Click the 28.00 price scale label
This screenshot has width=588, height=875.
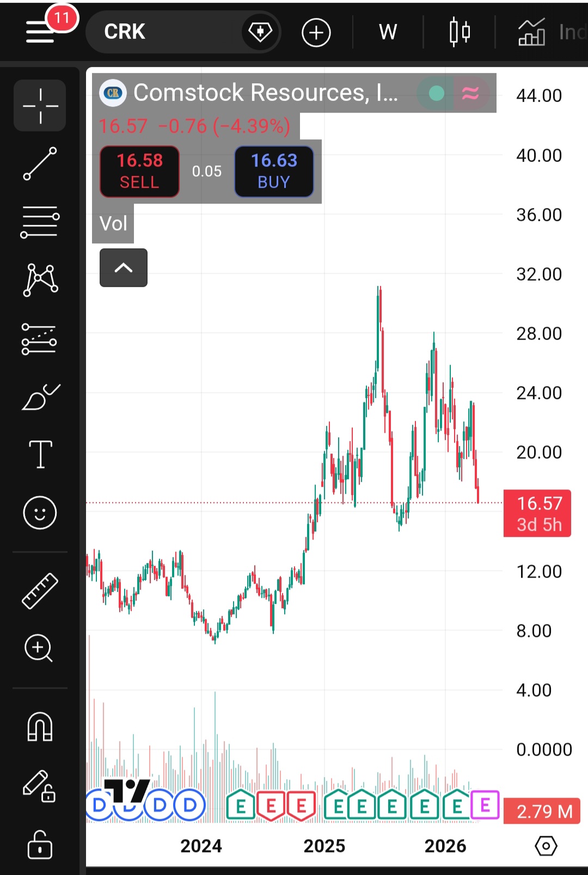(539, 334)
